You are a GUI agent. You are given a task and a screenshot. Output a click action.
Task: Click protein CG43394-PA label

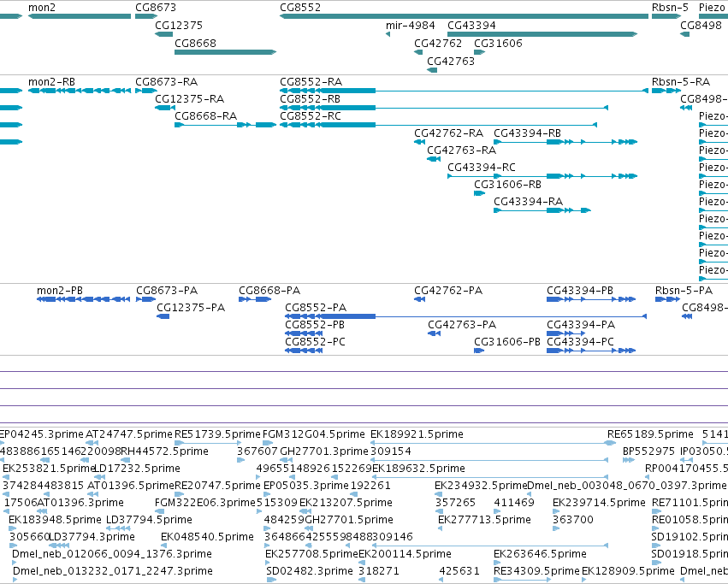[x=581, y=325]
